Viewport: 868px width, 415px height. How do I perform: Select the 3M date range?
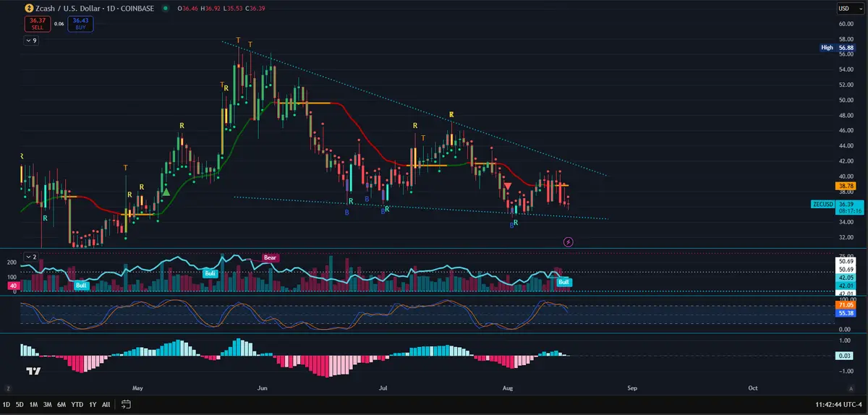pyautogui.click(x=47, y=404)
